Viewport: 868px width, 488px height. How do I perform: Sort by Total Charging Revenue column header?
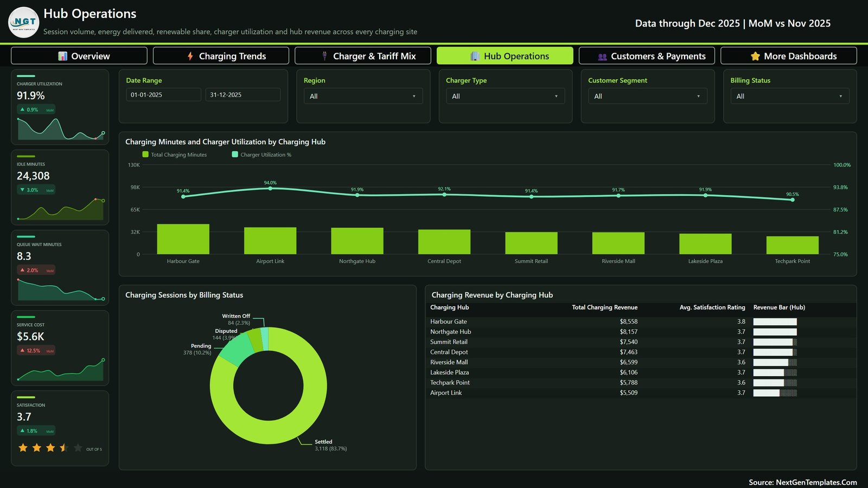click(604, 307)
